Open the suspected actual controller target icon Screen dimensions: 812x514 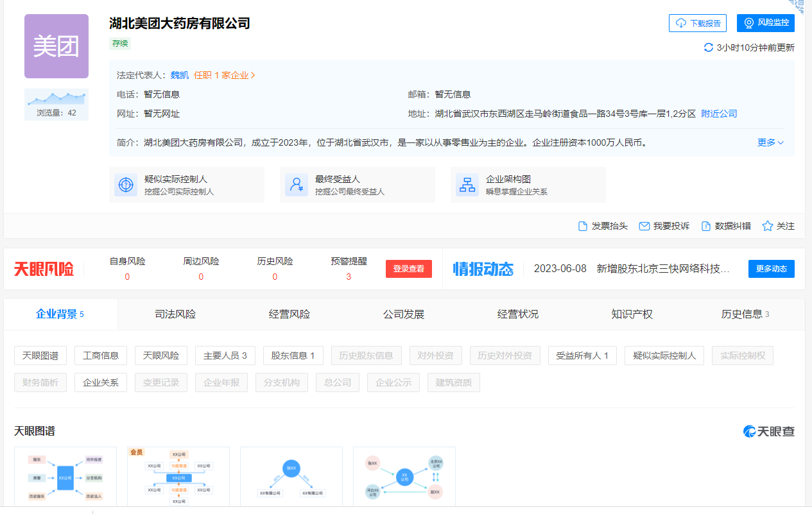[x=126, y=185]
